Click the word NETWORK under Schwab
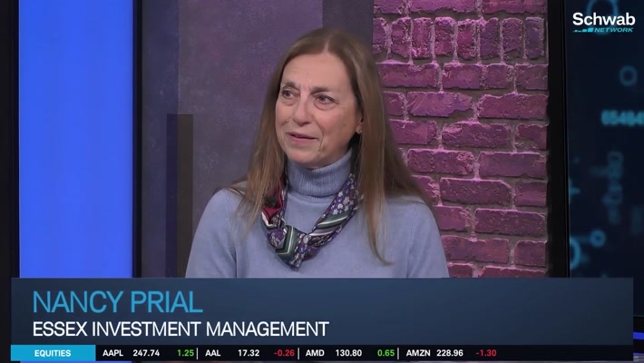The image size is (644, 363). click(613, 30)
